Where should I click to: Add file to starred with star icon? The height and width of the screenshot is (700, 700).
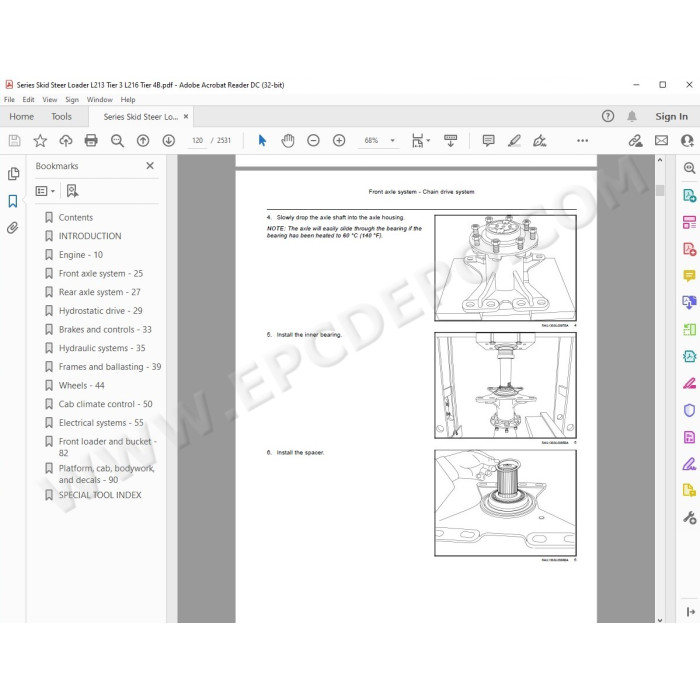(x=40, y=141)
